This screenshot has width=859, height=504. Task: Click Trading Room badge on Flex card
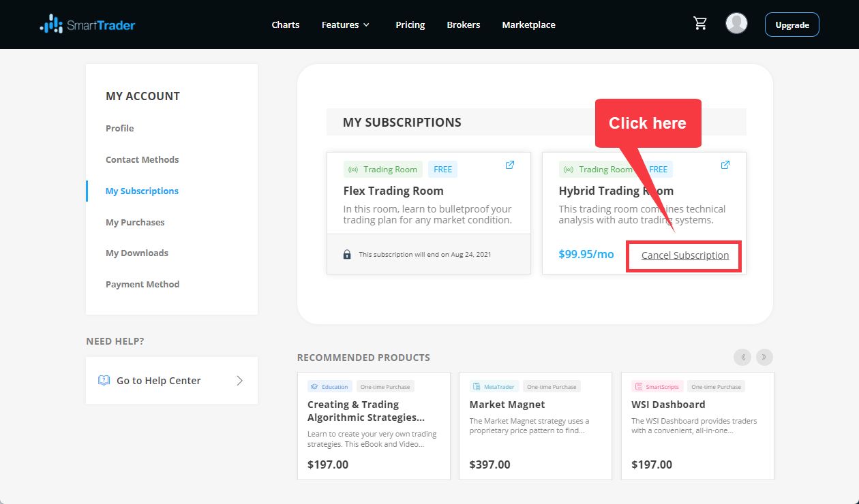point(383,170)
